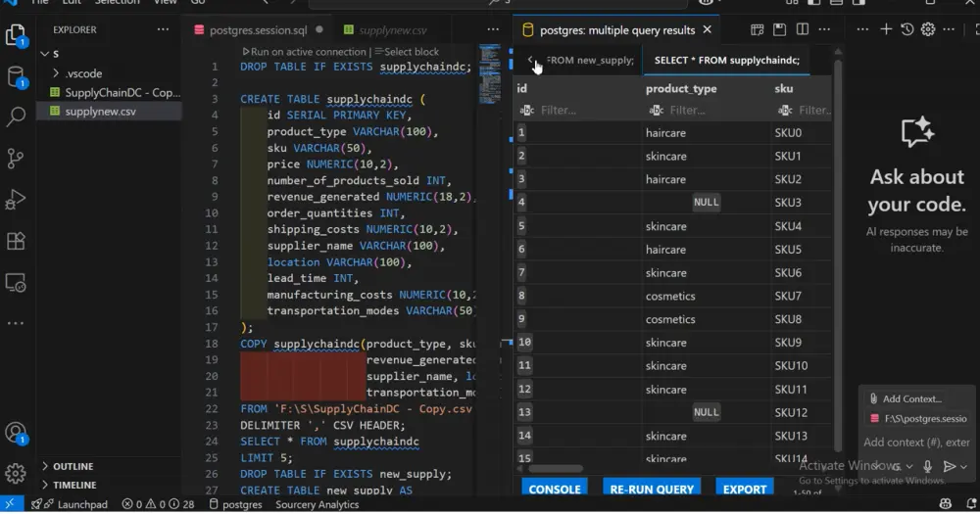Click the save icon in results toolbar
Viewport: 980px width, 514px height.
click(779, 29)
